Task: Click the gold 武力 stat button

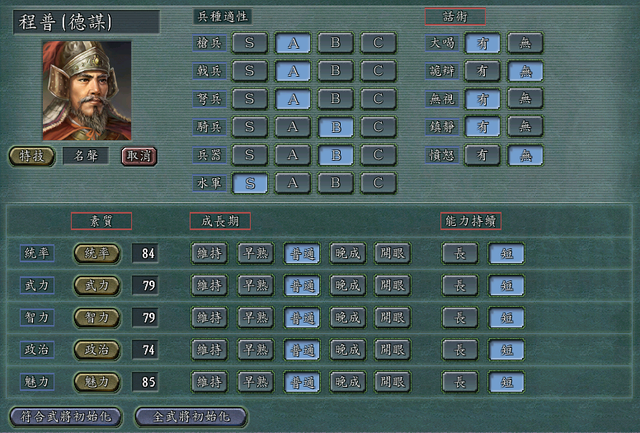Action: tap(97, 285)
